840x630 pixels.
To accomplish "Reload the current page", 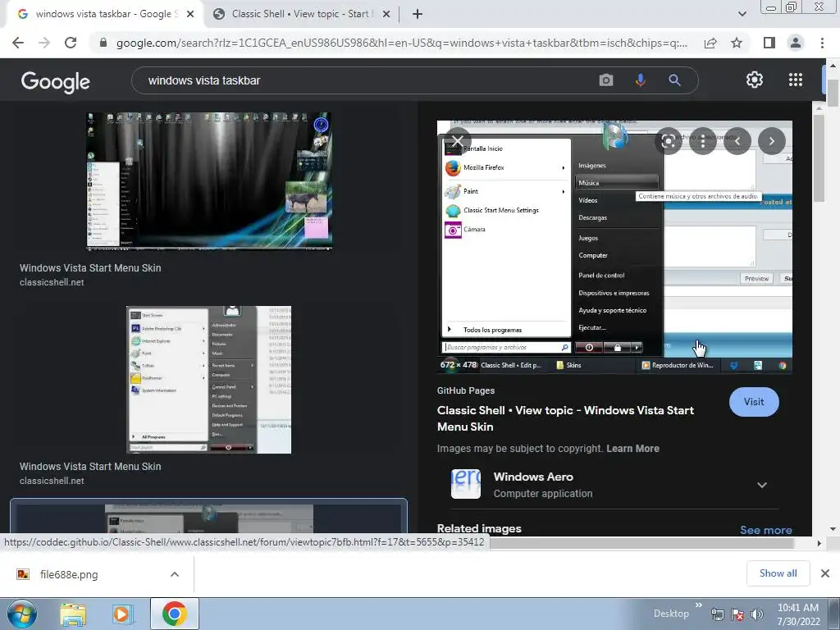I will tap(71, 43).
